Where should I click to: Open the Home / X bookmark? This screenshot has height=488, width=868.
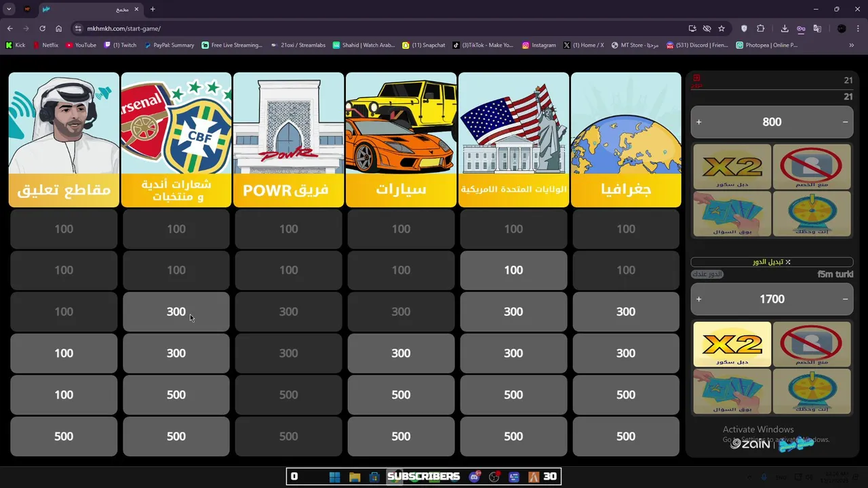point(584,45)
